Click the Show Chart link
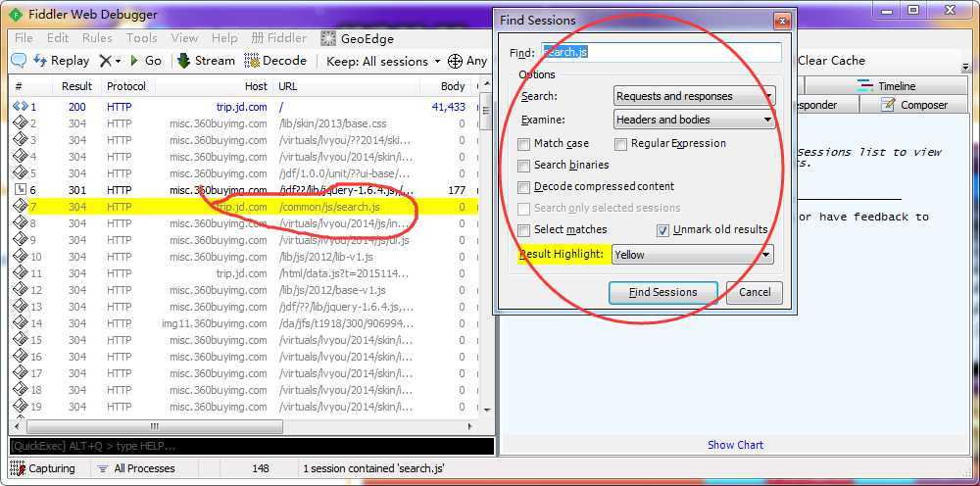The image size is (980, 486). [735, 445]
